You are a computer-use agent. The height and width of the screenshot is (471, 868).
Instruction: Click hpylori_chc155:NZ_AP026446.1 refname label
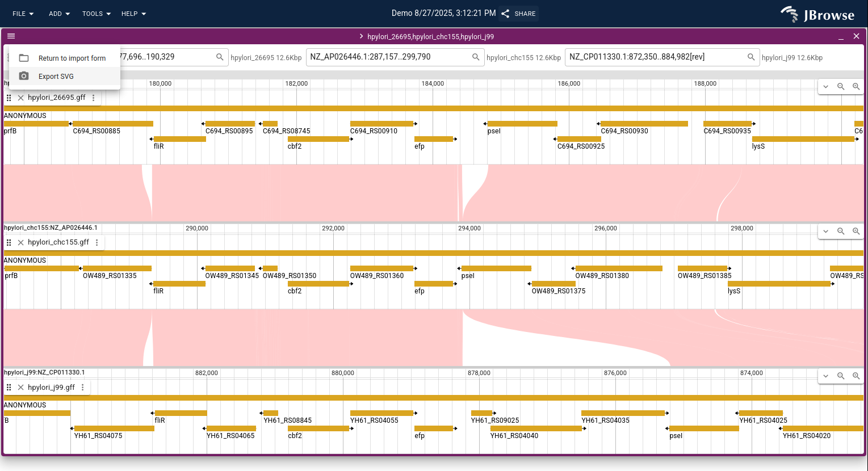point(51,228)
